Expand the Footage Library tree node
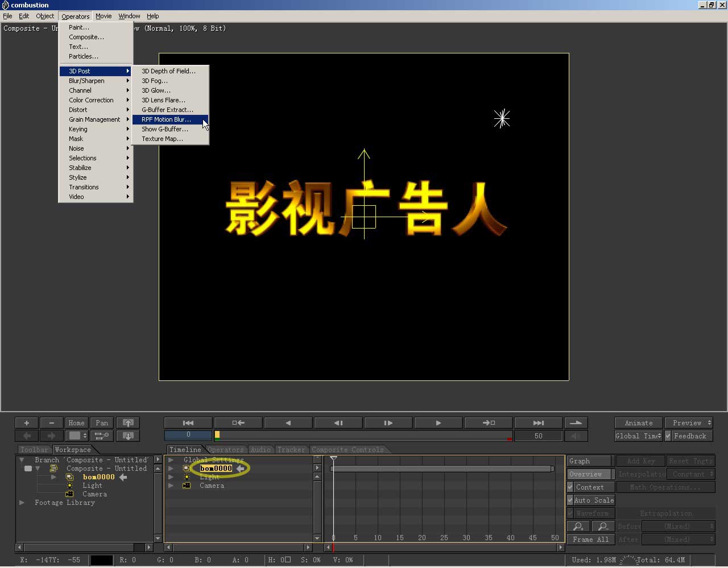Viewport: 728px width, 568px height. [22, 503]
